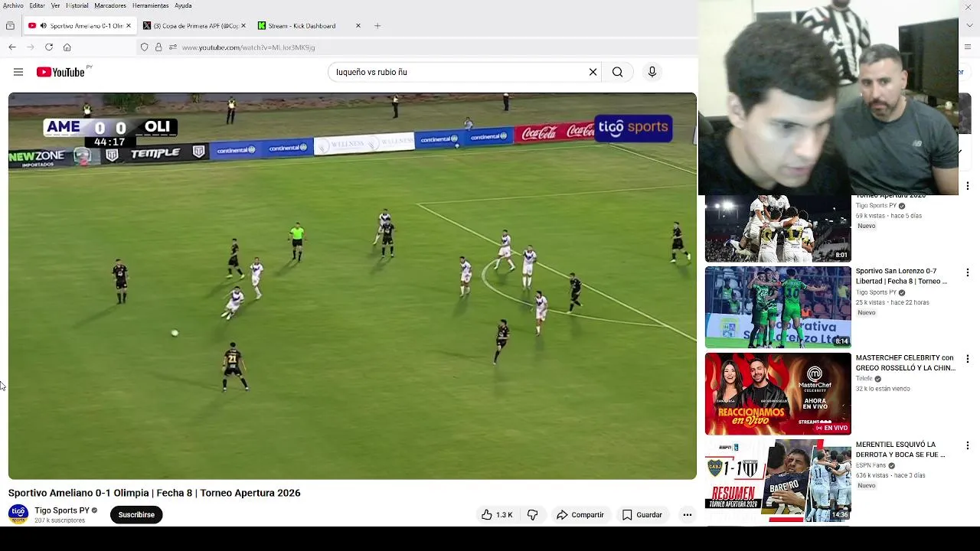
Task: Open the tracking protection shield icon
Action: [144, 47]
